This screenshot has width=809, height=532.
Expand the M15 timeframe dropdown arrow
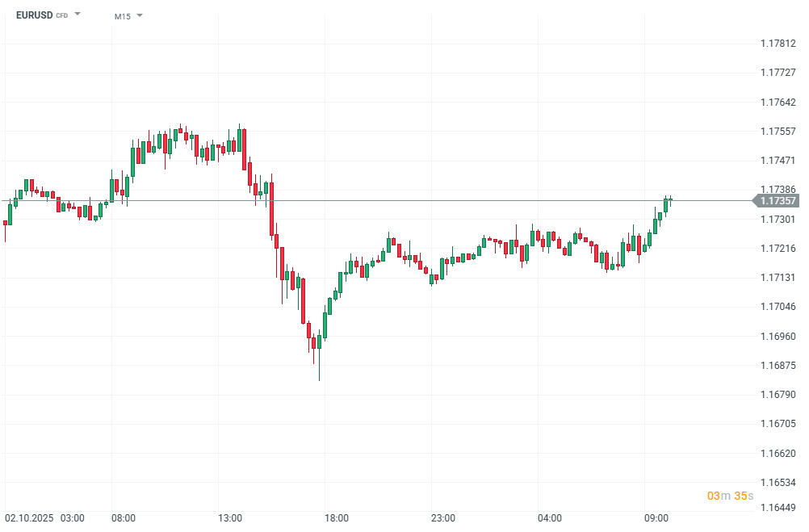click(140, 15)
